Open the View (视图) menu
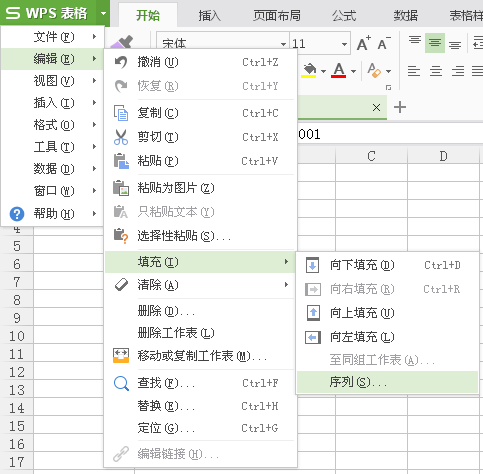Viewport: 483px width, 474px height. tap(52, 81)
